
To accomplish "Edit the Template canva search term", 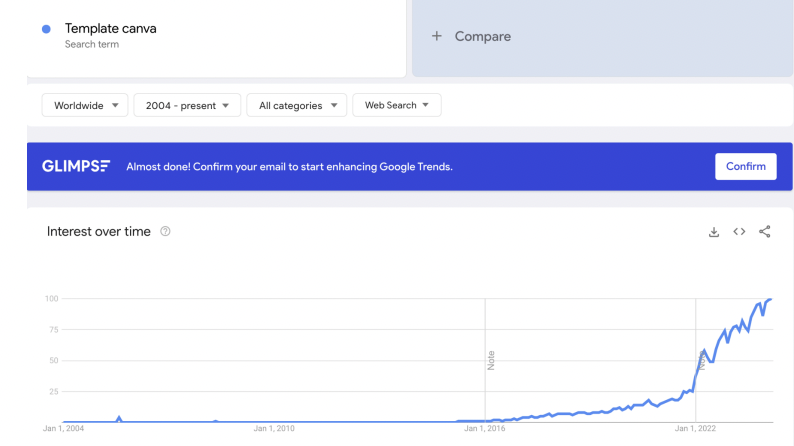I will (110, 29).
